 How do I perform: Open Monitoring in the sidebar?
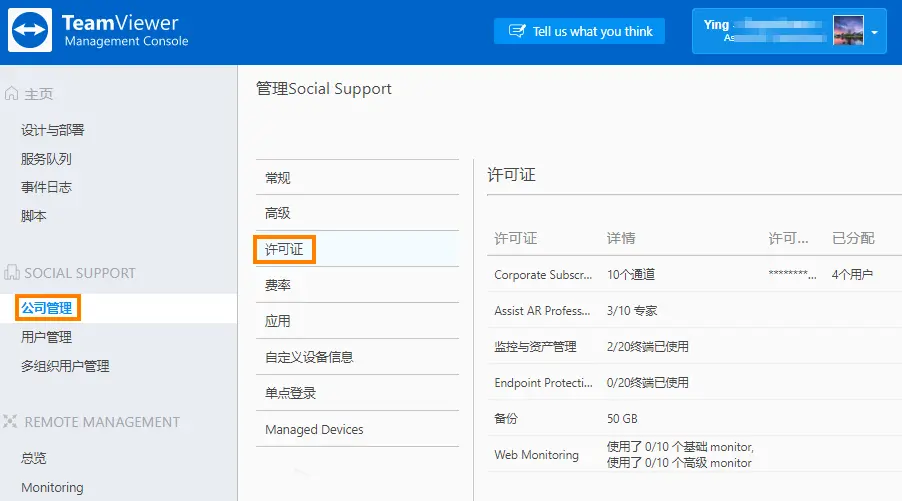(x=52, y=487)
